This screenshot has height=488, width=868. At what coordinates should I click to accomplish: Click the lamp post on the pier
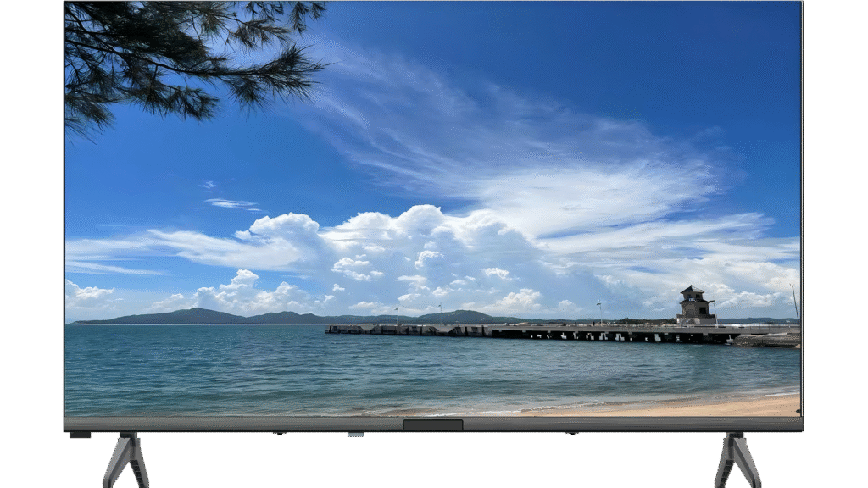click(x=599, y=312)
